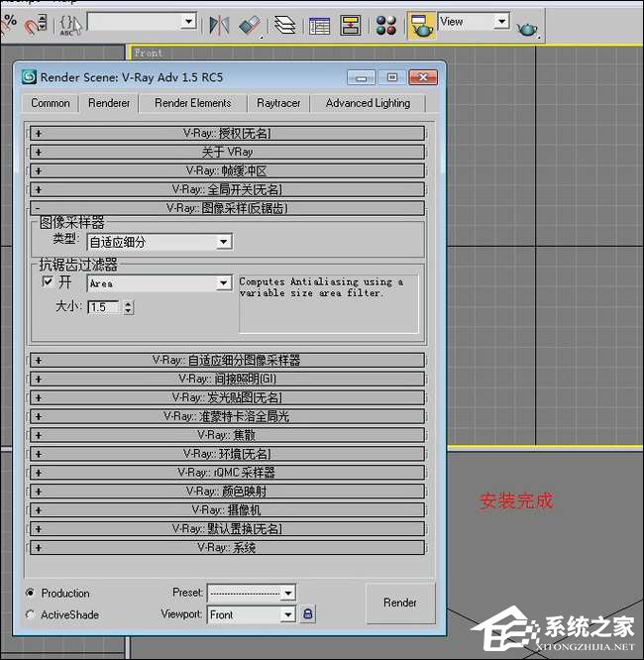Click the Mirror tool icon in toolbar
This screenshot has width=644, height=660.
pyautogui.click(x=219, y=25)
